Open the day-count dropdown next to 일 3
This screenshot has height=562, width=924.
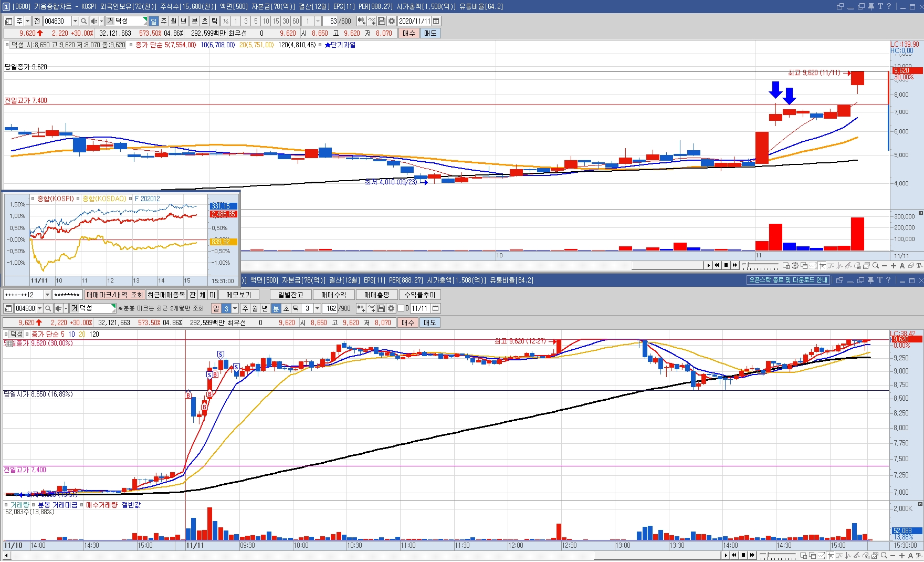[x=235, y=308]
